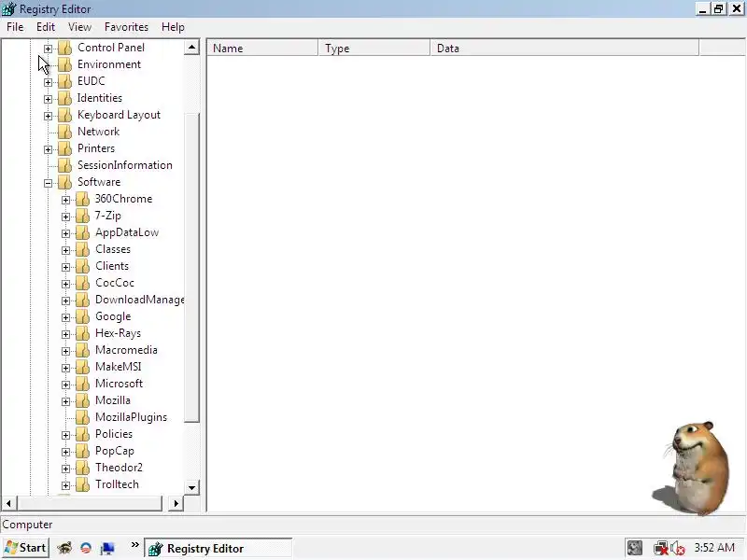Show hidden quick launch items chevron
The image size is (747, 560).
click(134, 545)
